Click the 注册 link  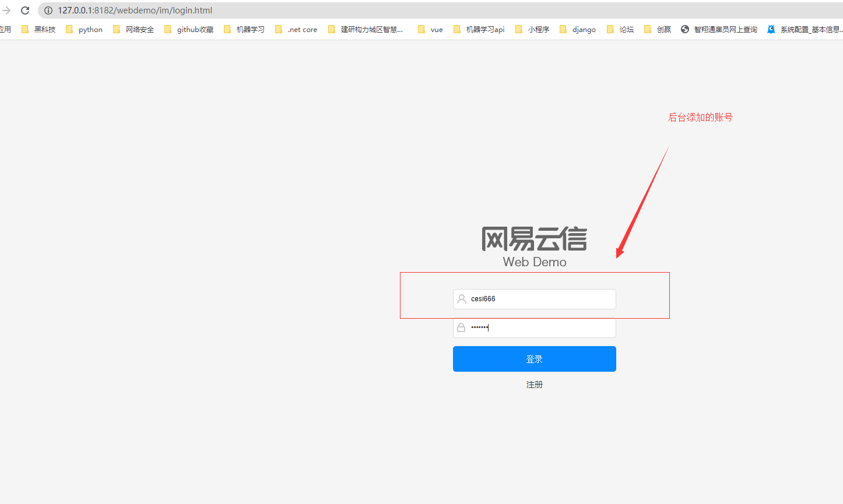click(535, 385)
